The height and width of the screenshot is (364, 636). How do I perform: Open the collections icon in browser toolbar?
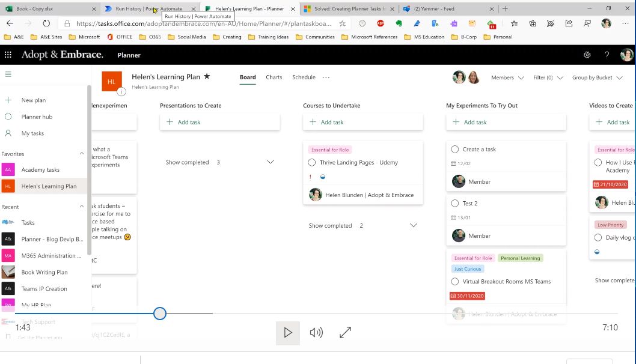pos(533,23)
